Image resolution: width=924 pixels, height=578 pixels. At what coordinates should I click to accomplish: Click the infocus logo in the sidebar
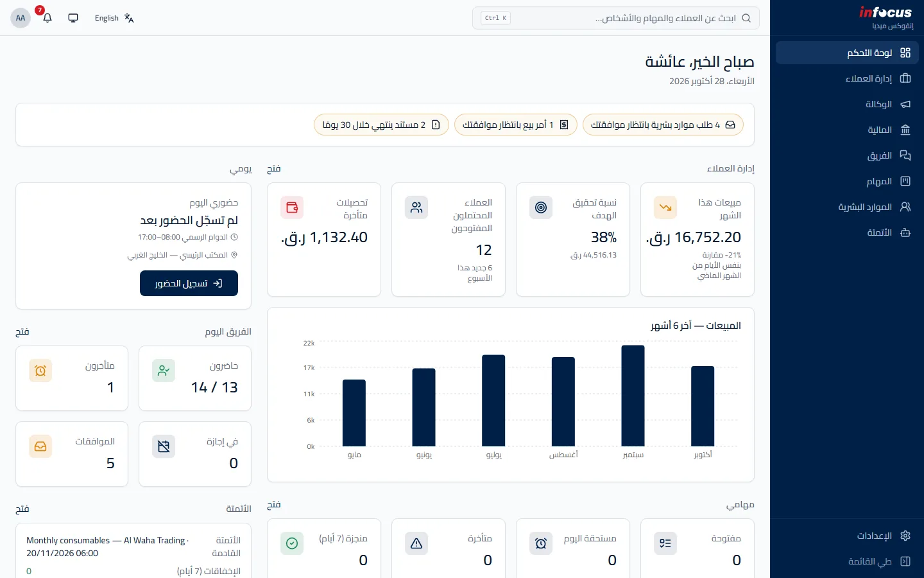pyautogui.click(x=886, y=12)
